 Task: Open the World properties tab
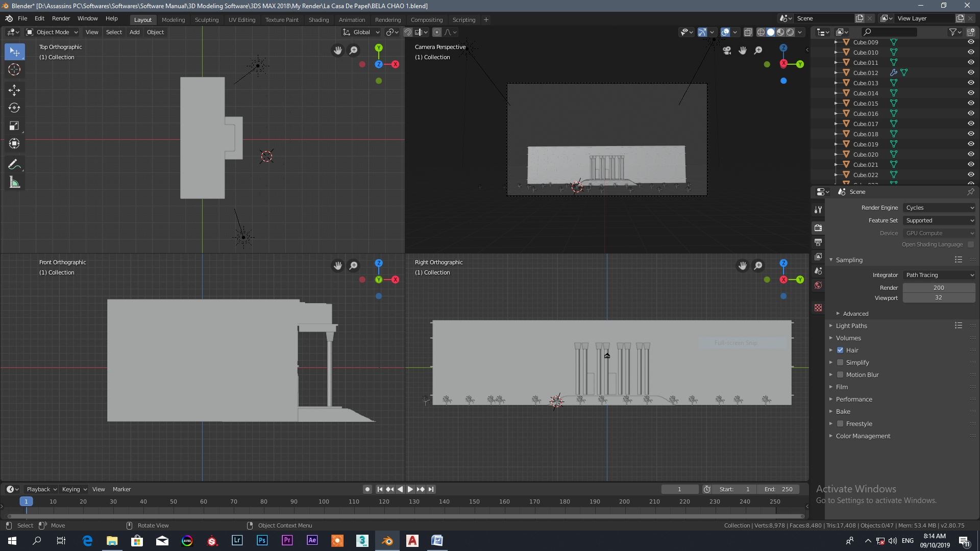click(818, 285)
